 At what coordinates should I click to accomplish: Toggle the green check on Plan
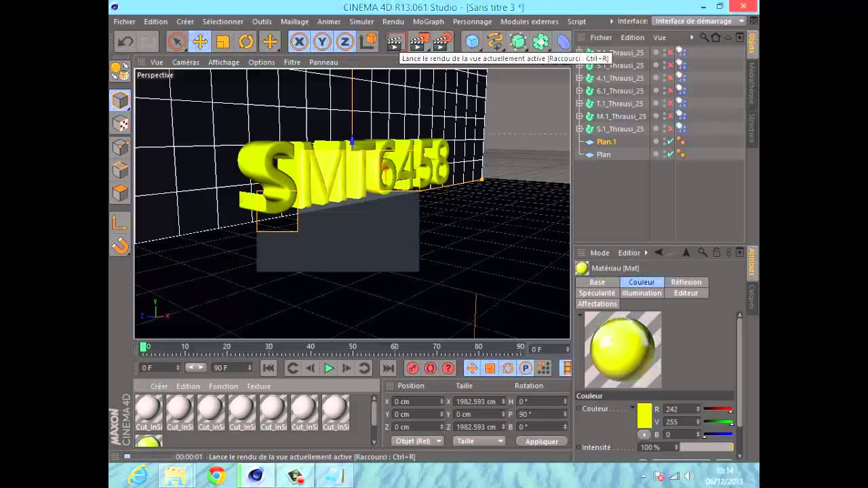coord(671,155)
